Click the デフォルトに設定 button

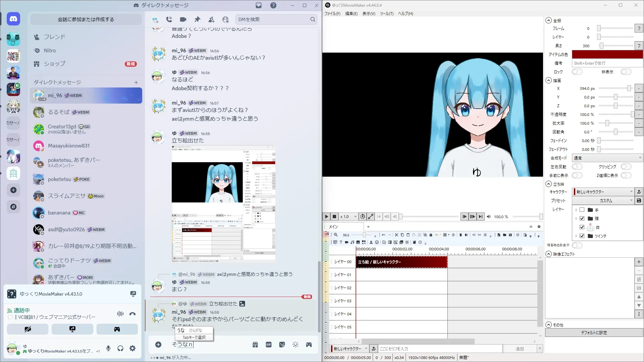[x=594, y=333]
